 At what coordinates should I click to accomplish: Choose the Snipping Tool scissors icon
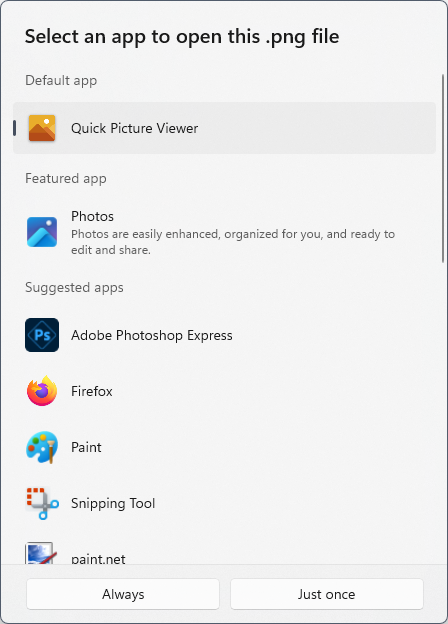click(x=42, y=503)
